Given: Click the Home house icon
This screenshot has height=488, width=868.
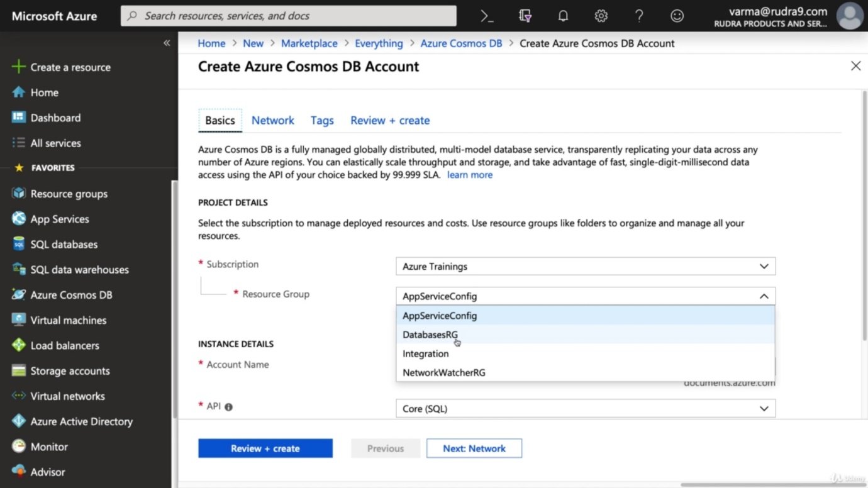Looking at the screenshot, I should 19,92.
